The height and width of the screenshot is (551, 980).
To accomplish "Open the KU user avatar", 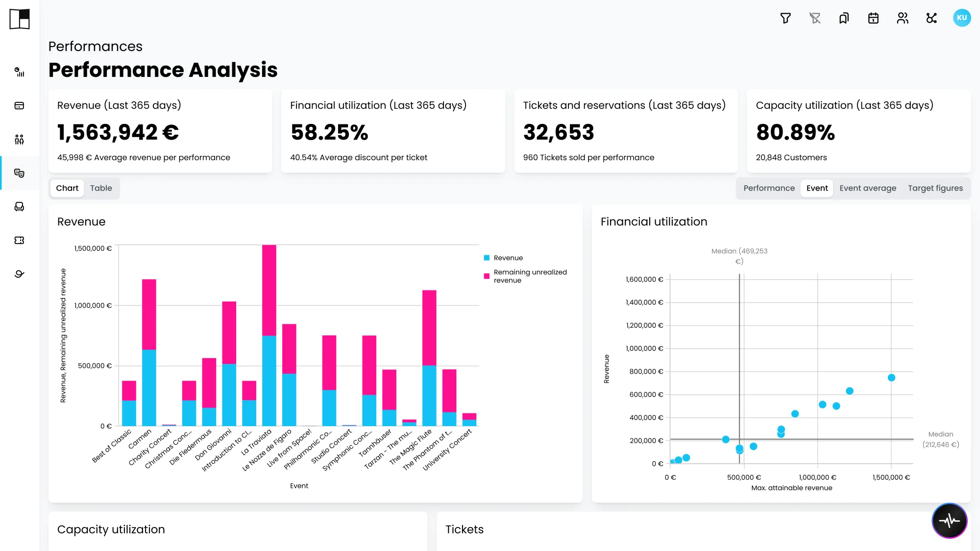I will tap(962, 18).
